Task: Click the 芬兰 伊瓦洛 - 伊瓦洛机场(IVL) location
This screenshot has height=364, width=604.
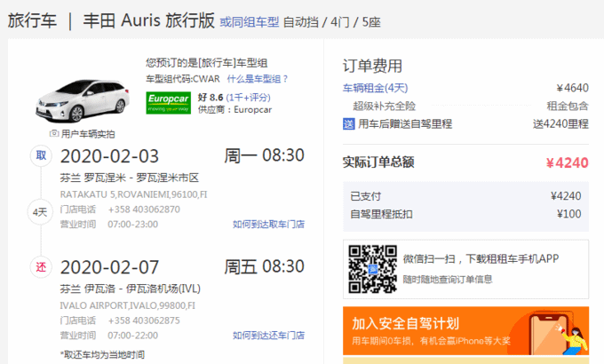Action: click(131, 289)
